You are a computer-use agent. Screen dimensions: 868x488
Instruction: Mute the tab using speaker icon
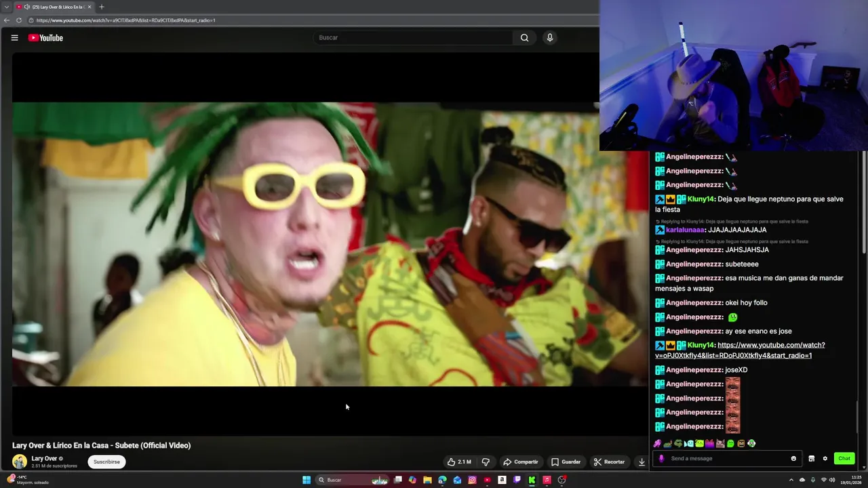tap(26, 7)
